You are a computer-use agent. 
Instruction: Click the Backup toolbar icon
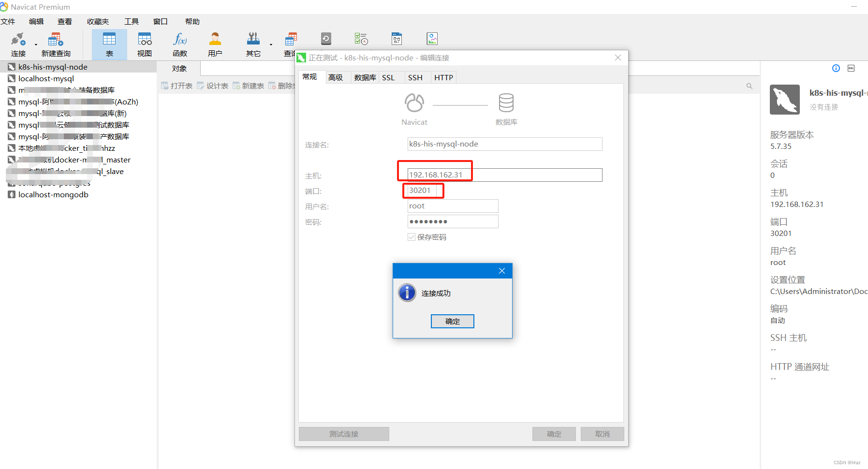tap(326, 39)
